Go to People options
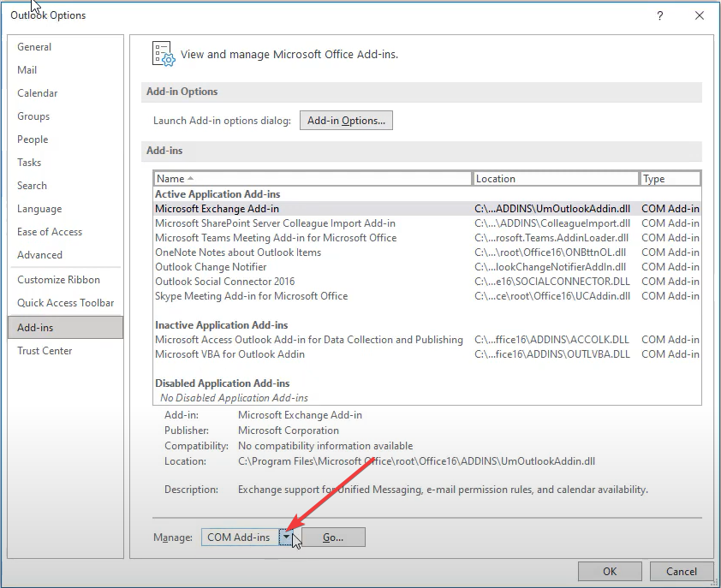 tap(66, 140)
